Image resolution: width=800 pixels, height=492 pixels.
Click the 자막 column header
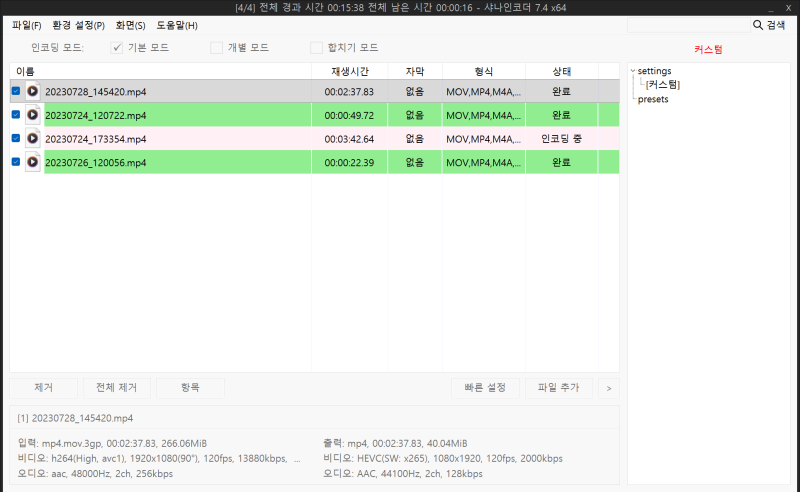[415, 71]
